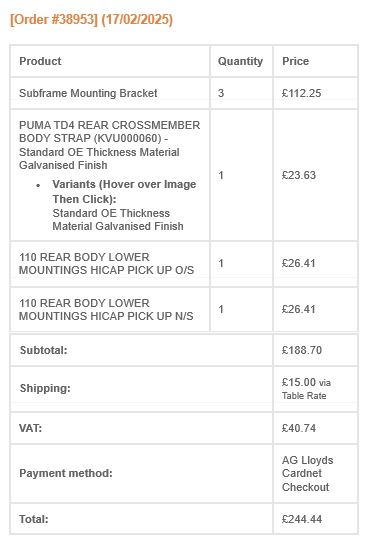
Task: Select the Total amount £244.44
Action: coord(302,519)
